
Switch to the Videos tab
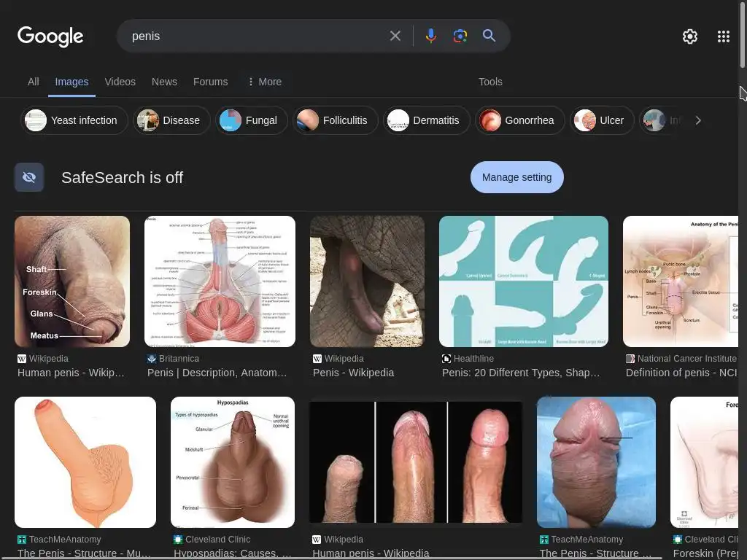click(x=120, y=82)
